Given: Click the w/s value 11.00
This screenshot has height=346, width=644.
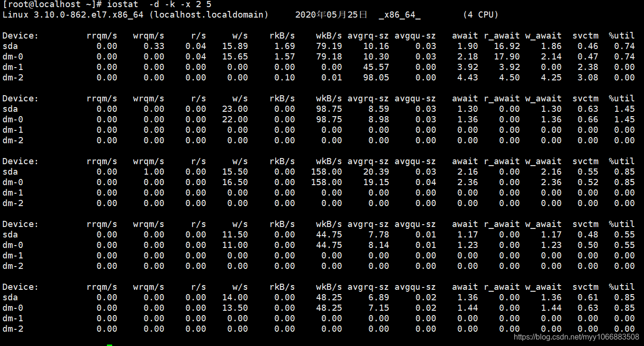Looking at the screenshot, I should click(x=235, y=245).
